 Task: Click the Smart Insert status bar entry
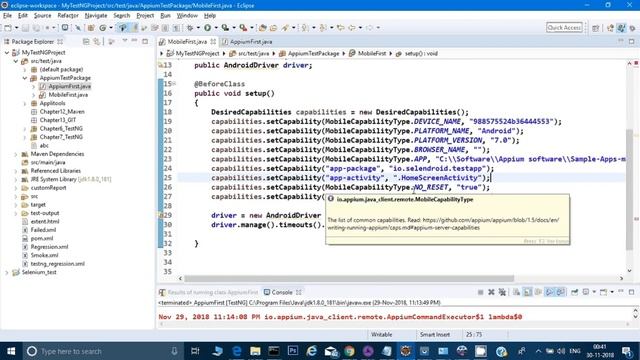click(x=435, y=334)
